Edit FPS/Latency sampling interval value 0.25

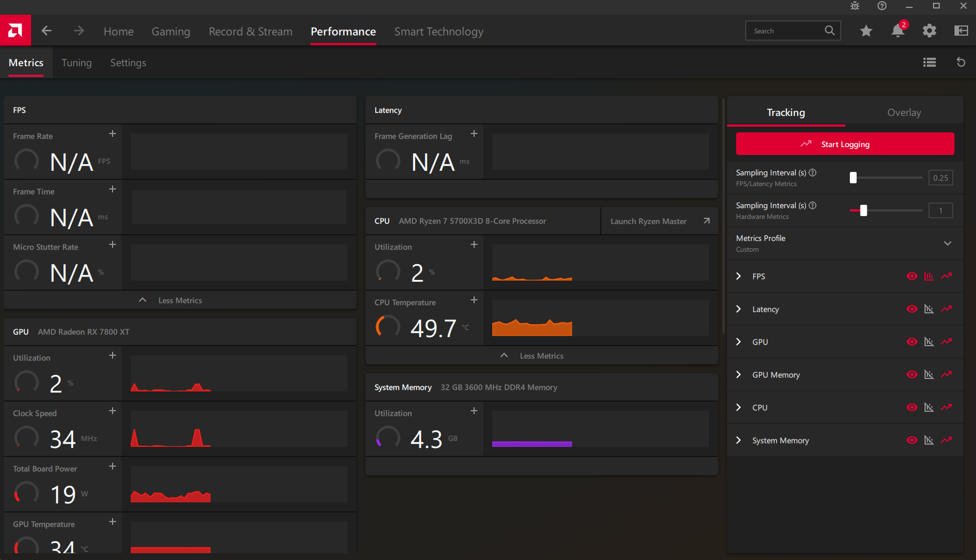(941, 178)
